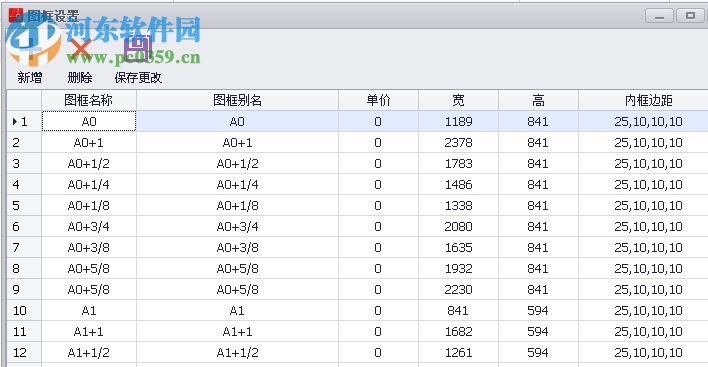708x367 pixels.
Task: Select row header number 4
Action: pos(24,185)
